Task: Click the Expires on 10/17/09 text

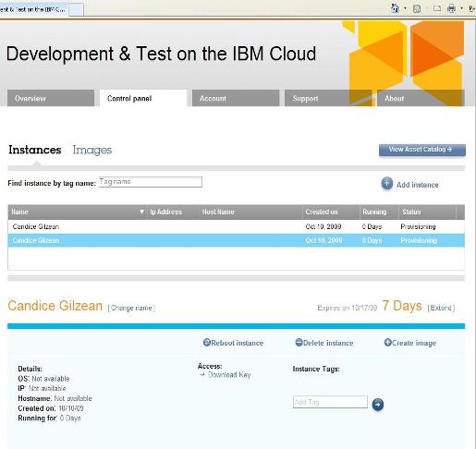Action: (348, 308)
